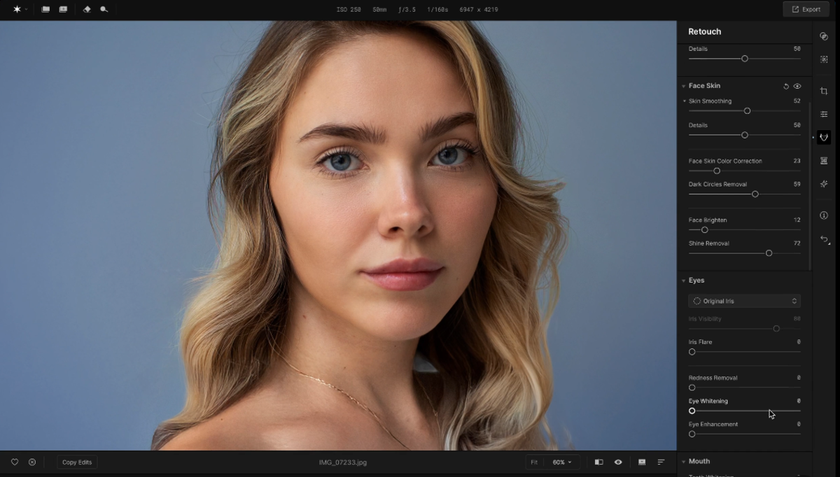Click the Redness Removal slider handle
The width and height of the screenshot is (840, 477).
pos(692,387)
